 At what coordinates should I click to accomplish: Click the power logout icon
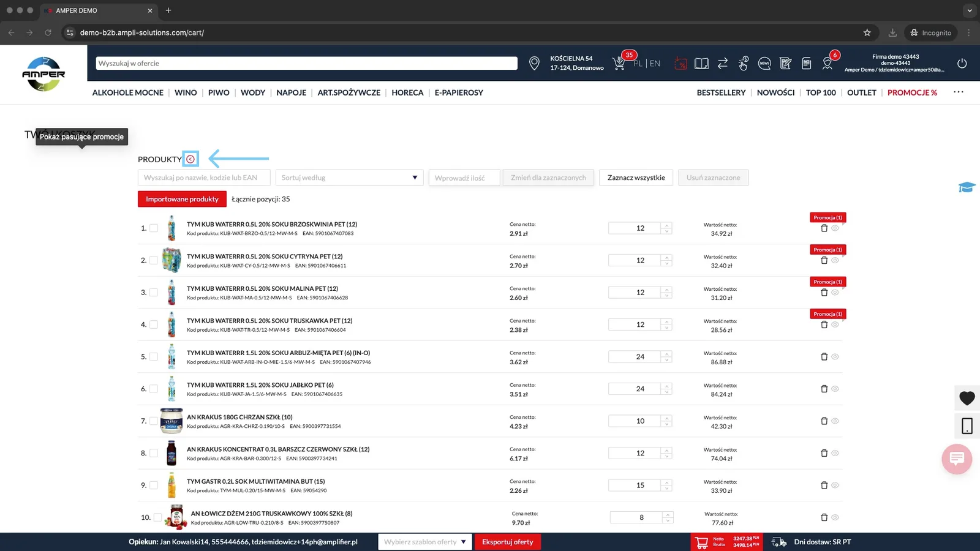pyautogui.click(x=962, y=63)
